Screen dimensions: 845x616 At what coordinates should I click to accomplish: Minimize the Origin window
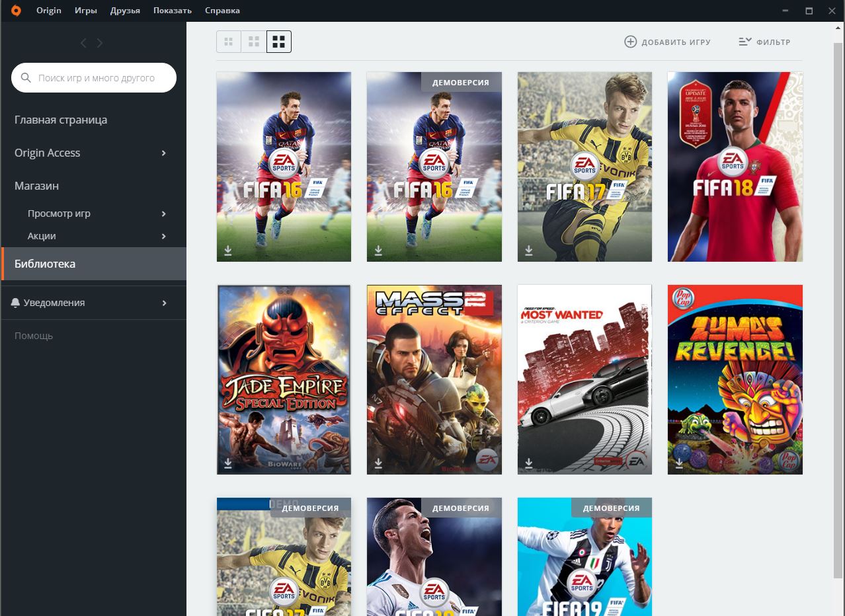785,11
